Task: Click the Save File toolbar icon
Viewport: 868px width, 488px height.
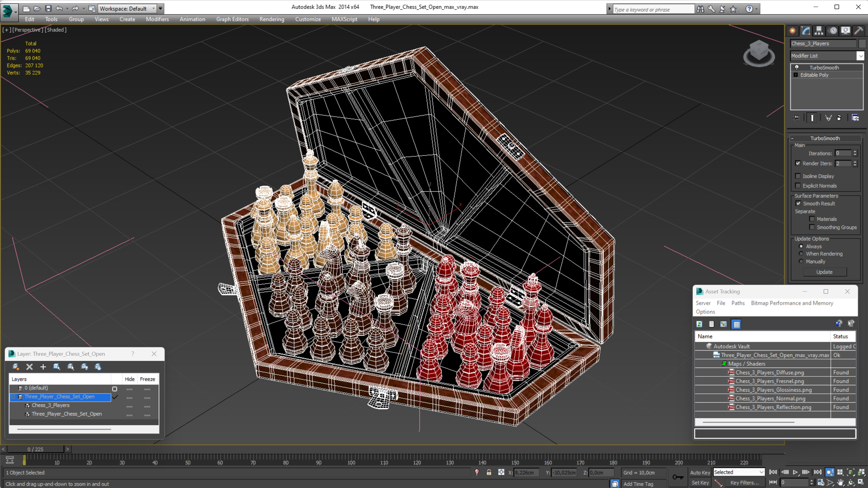Action: click(48, 9)
